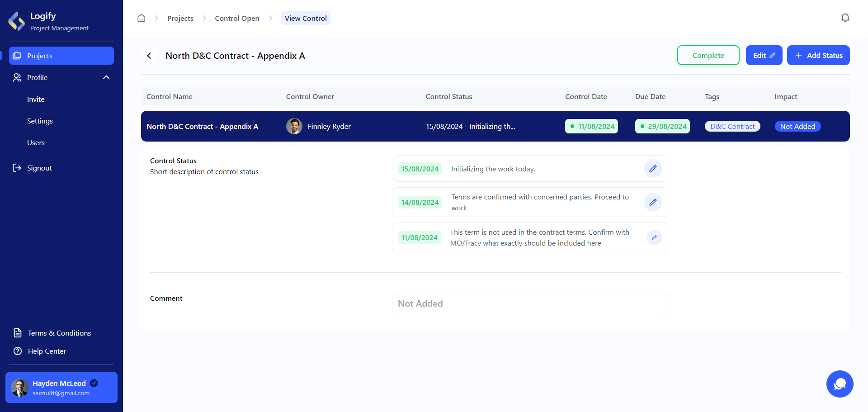The width and height of the screenshot is (868, 412).
Task: Edit the 15/08/2024 status entry
Action: point(653,169)
